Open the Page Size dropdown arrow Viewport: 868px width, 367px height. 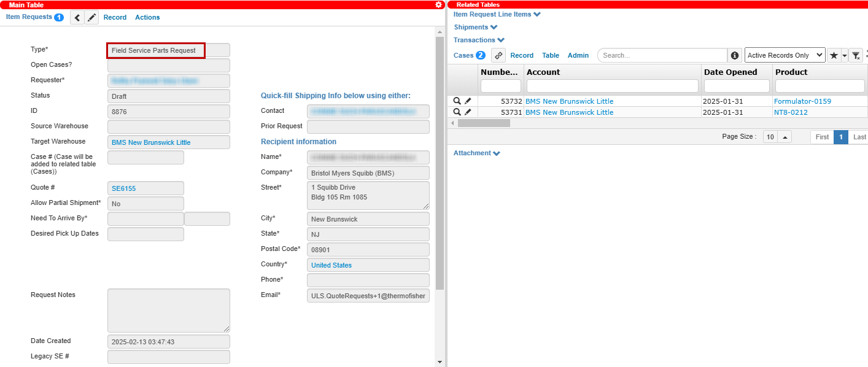pyautogui.click(x=785, y=137)
